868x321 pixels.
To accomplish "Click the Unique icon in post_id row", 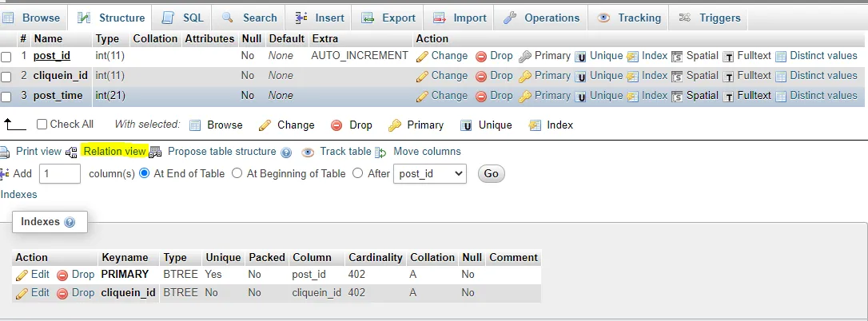I will pos(581,56).
